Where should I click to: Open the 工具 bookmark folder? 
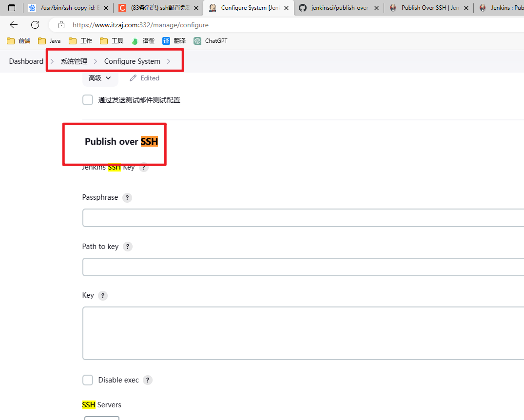pyautogui.click(x=112, y=41)
